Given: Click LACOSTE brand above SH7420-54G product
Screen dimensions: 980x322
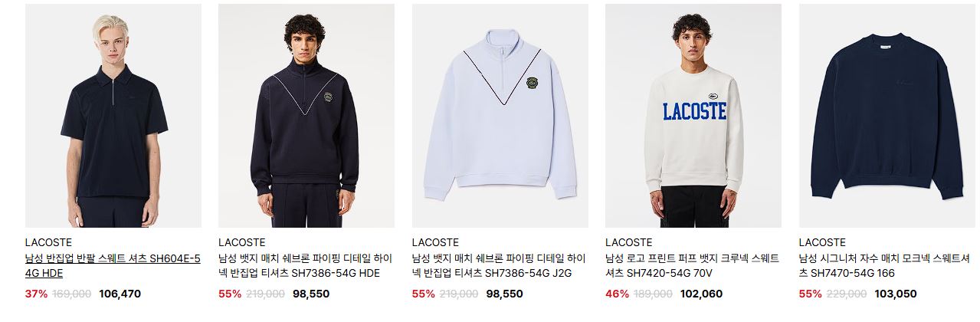Looking at the screenshot, I should (628, 243).
